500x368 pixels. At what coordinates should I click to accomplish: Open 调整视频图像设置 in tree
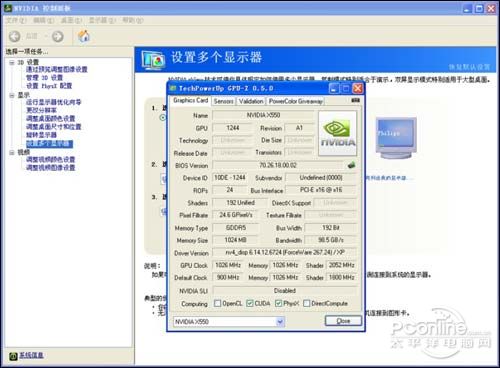[51, 167]
